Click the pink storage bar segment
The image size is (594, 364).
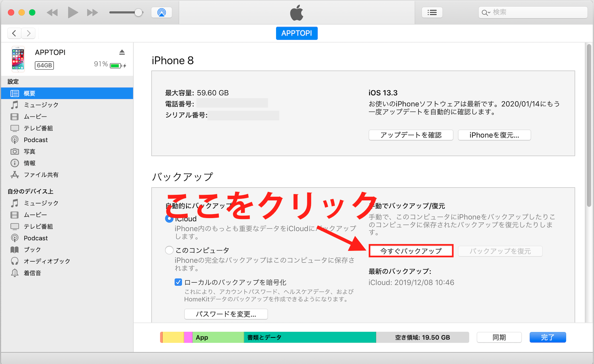(x=188, y=337)
